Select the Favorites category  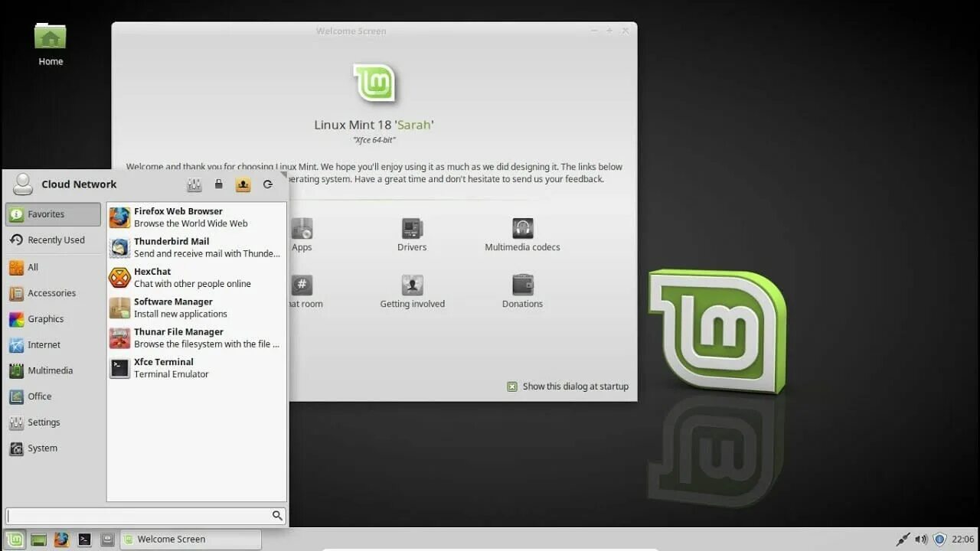(53, 214)
